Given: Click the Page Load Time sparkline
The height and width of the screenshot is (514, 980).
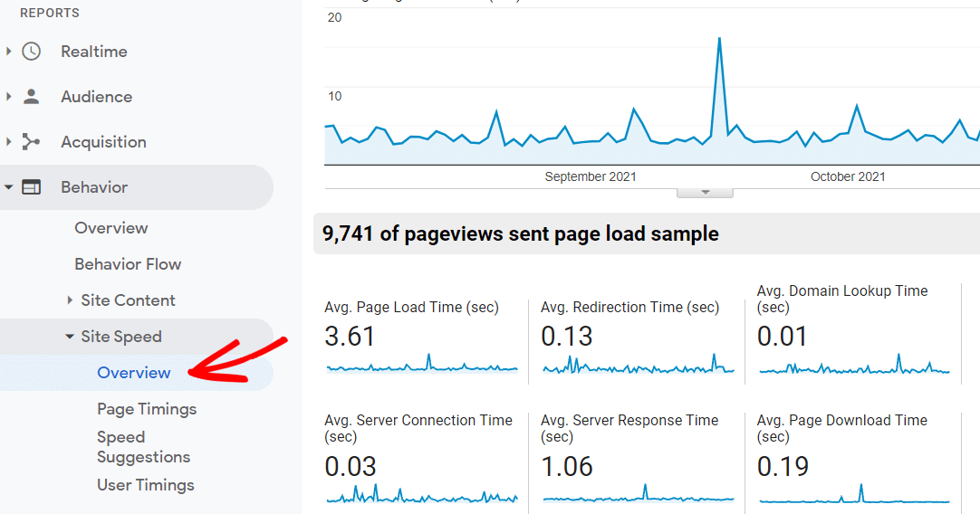Looking at the screenshot, I should (x=422, y=365).
